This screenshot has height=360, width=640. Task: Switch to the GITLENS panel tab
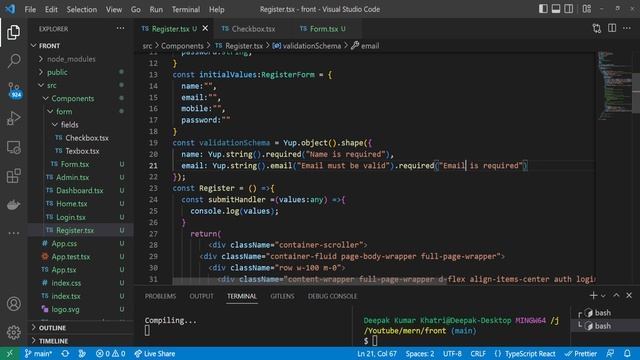282,296
